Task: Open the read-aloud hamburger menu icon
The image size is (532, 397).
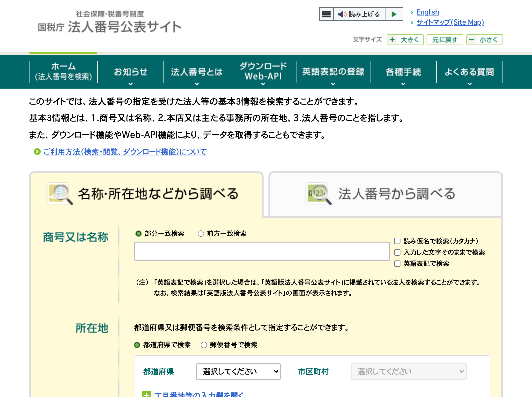Action: click(x=326, y=14)
